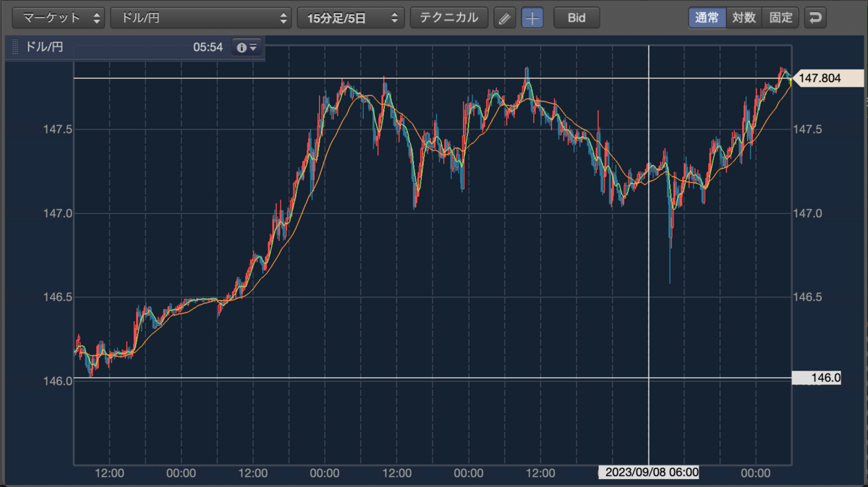
Task: Click the 147.0 label on left axis
Action: point(57,213)
